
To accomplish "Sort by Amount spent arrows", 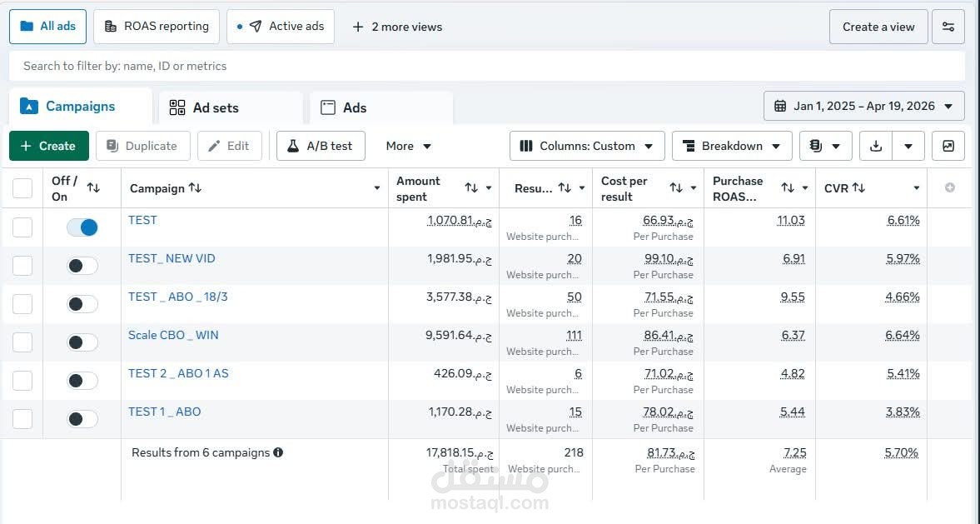I will coord(471,187).
